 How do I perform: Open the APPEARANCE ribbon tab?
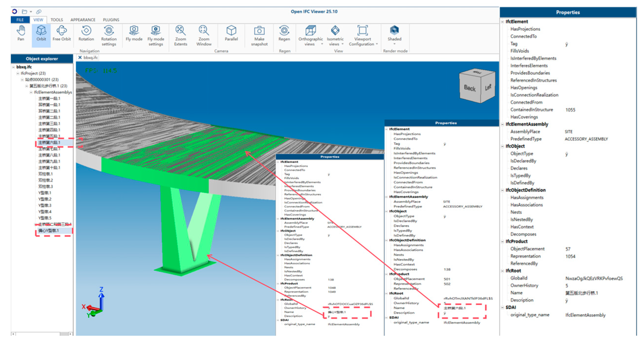[x=83, y=20]
